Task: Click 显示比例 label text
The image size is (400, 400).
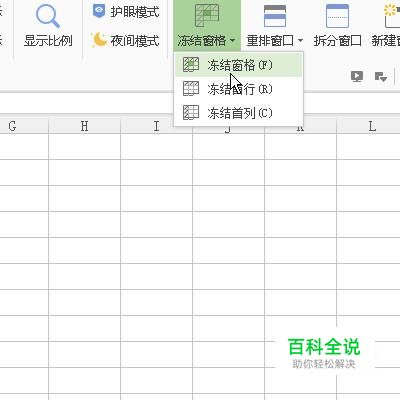Action: coord(48,41)
